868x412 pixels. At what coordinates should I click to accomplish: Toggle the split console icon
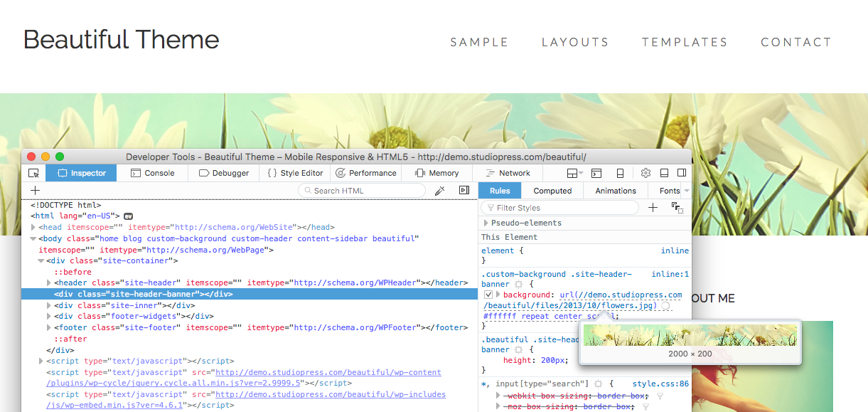(x=597, y=173)
